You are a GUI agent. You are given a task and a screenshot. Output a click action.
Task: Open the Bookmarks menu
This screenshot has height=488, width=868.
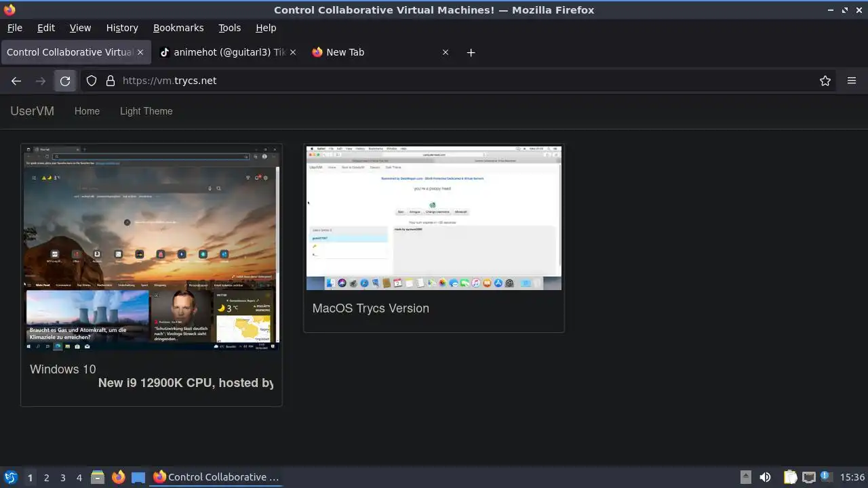178,28
